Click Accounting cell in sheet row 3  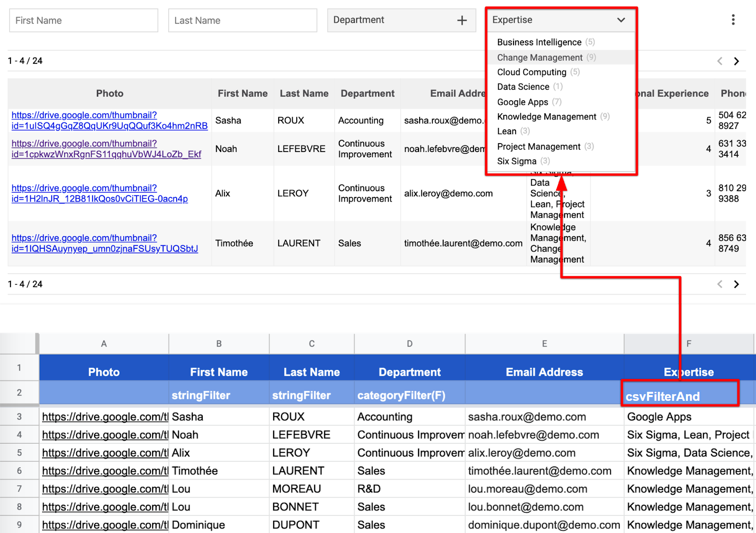coord(410,417)
